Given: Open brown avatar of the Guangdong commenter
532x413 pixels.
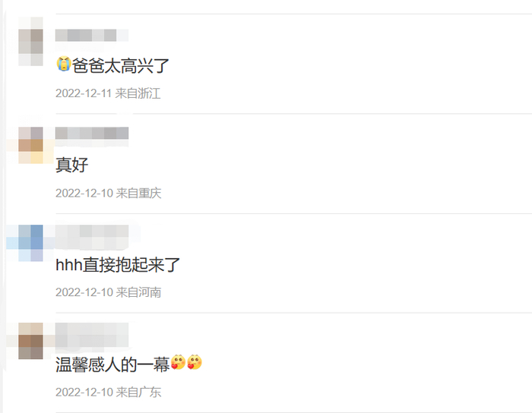Looking at the screenshot, I should (30, 341).
